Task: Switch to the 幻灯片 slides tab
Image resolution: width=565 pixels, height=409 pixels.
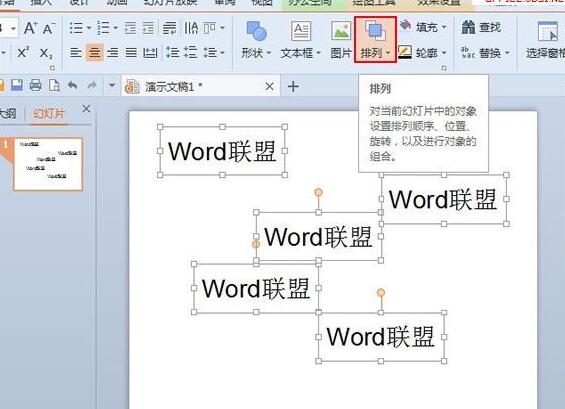Action: [x=49, y=114]
